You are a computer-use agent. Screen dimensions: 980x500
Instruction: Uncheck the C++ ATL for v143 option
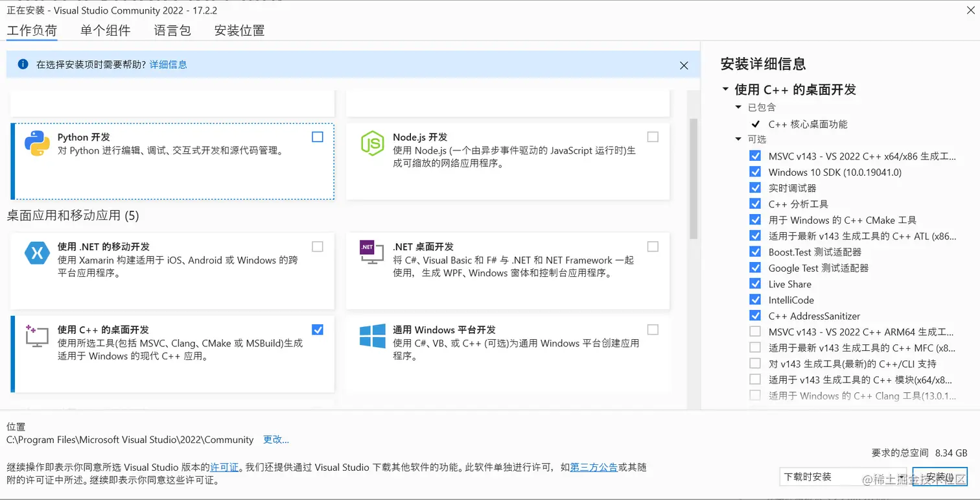point(755,235)
